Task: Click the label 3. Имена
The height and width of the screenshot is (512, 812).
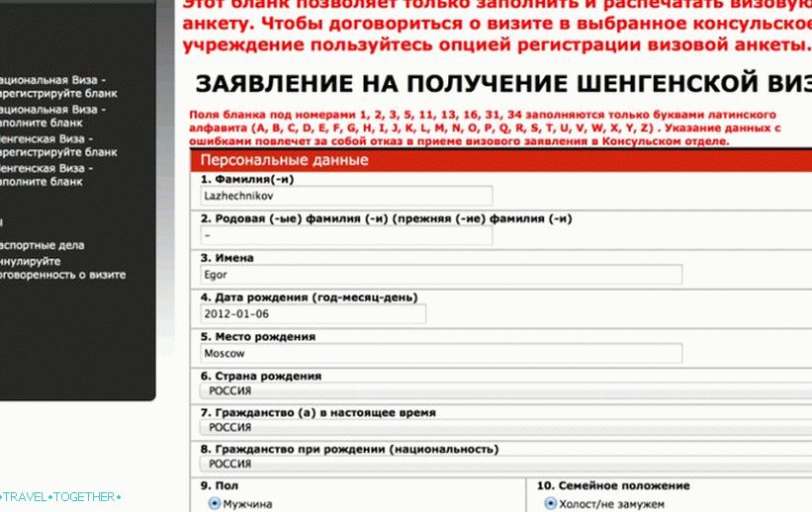Action: pyautogui.click(x=226, y=258)
